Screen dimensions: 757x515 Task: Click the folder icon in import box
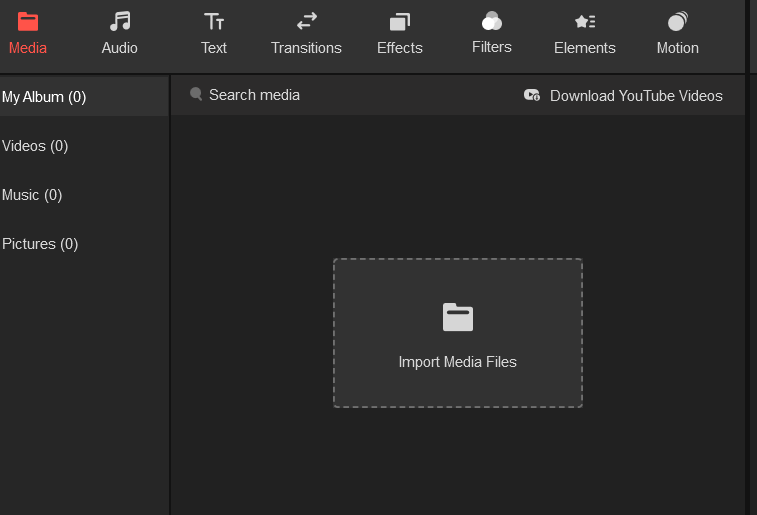tap(458, 317)
